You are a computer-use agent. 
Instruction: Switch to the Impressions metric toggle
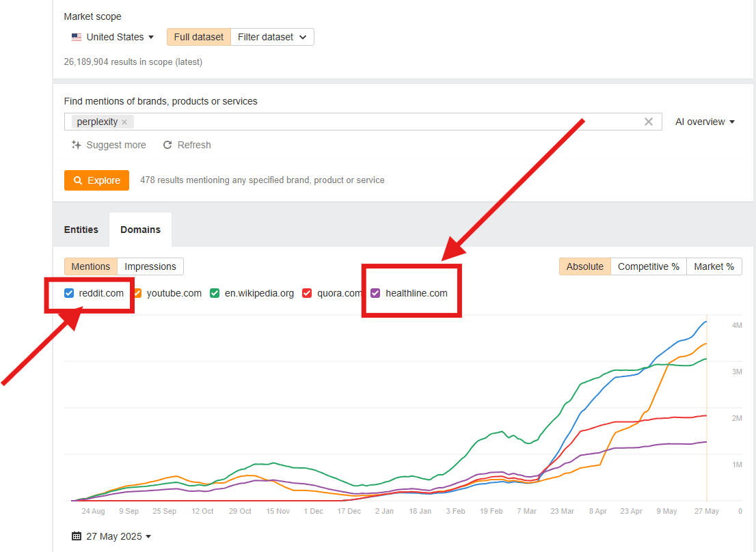150,266
